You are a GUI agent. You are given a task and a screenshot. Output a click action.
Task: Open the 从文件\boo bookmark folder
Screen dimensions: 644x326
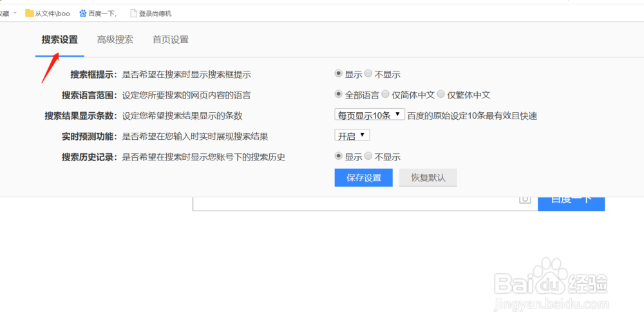(48, 14)
